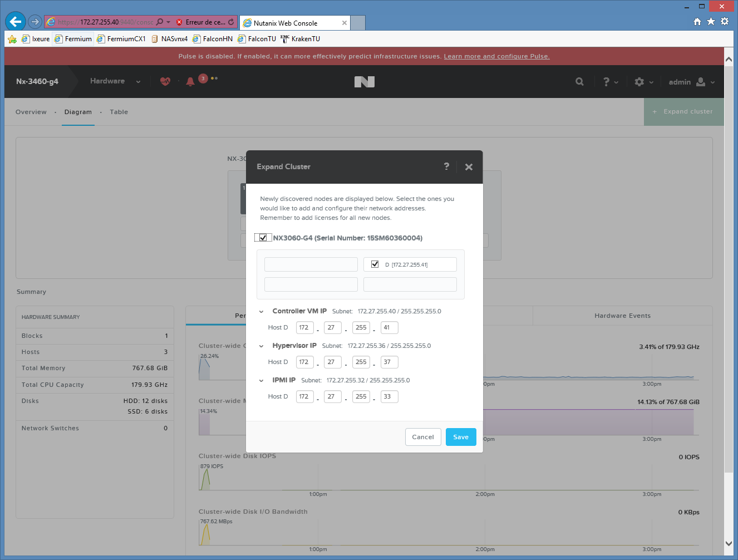Open the admin user menu

point(692,82)
